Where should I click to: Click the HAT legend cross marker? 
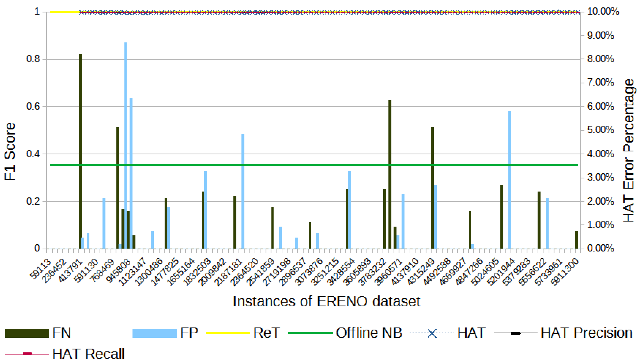point(432,333)
